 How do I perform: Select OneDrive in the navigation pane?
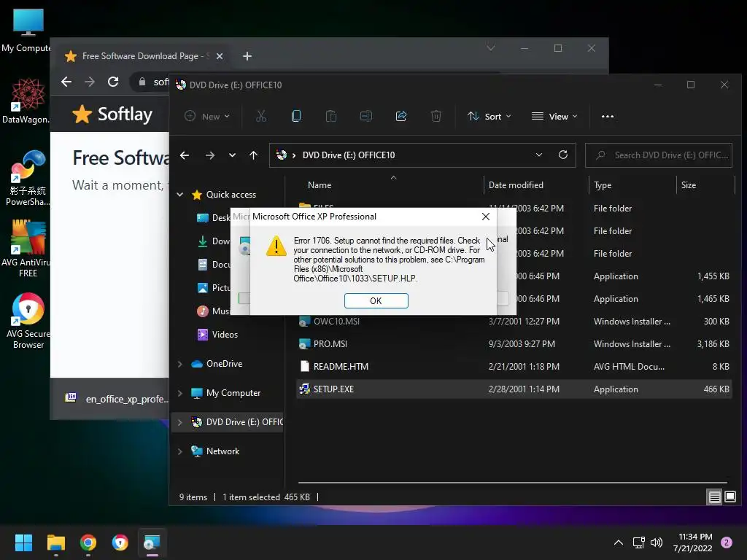(225, 364)
